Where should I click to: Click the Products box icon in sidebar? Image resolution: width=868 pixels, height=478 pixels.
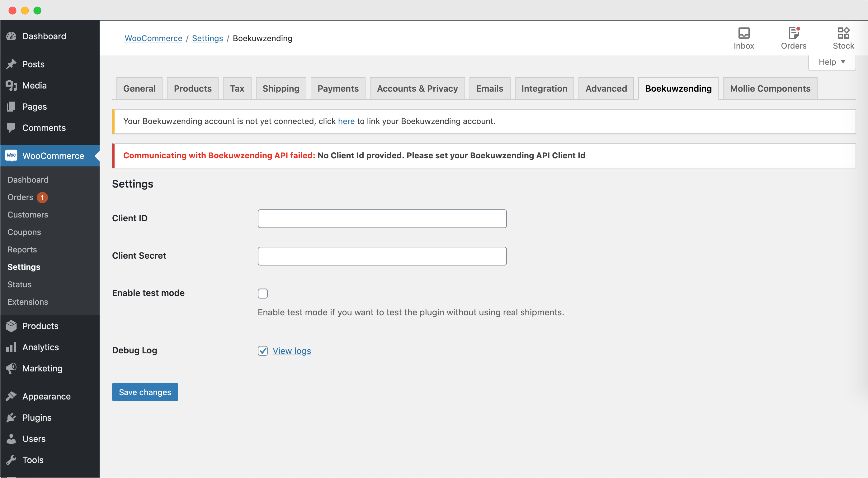11,326
